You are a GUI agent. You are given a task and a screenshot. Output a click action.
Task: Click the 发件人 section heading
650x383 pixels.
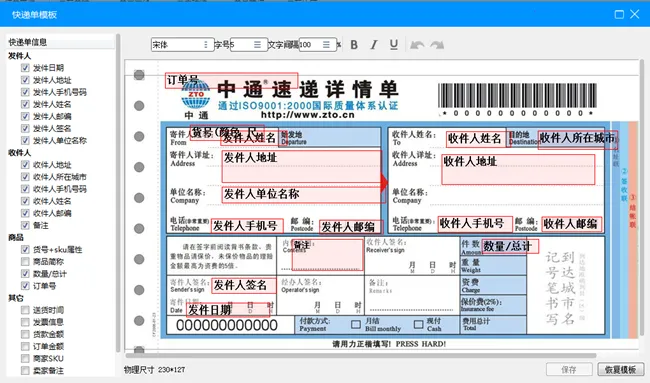(x=19, y=56)
